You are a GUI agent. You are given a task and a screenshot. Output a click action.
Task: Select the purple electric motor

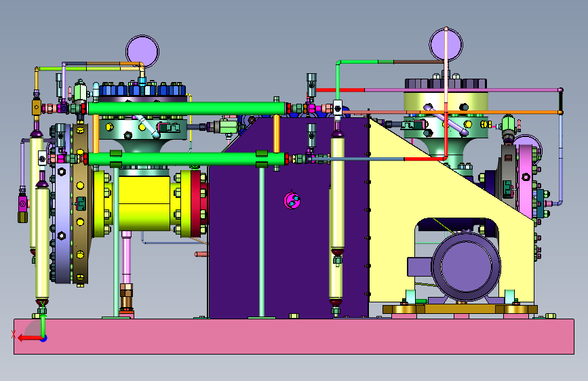click(466, 266)
